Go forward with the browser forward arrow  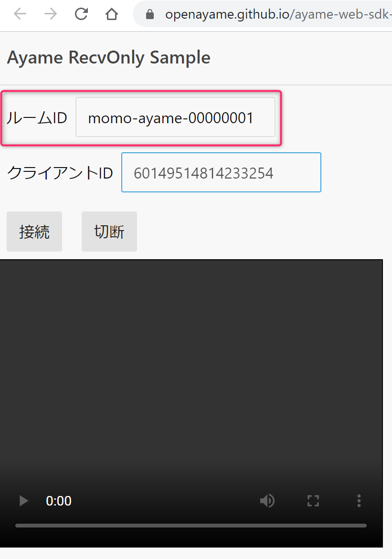tap(51, 14)
